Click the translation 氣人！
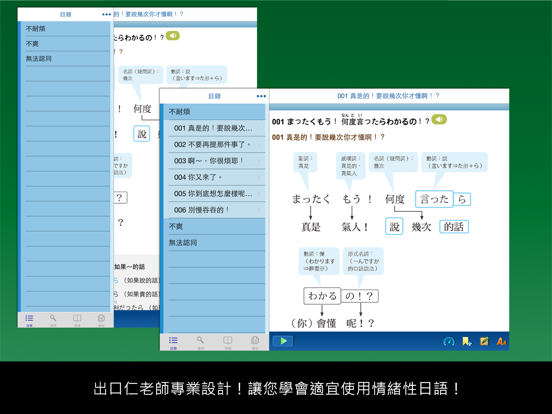 tap(355, 227)
